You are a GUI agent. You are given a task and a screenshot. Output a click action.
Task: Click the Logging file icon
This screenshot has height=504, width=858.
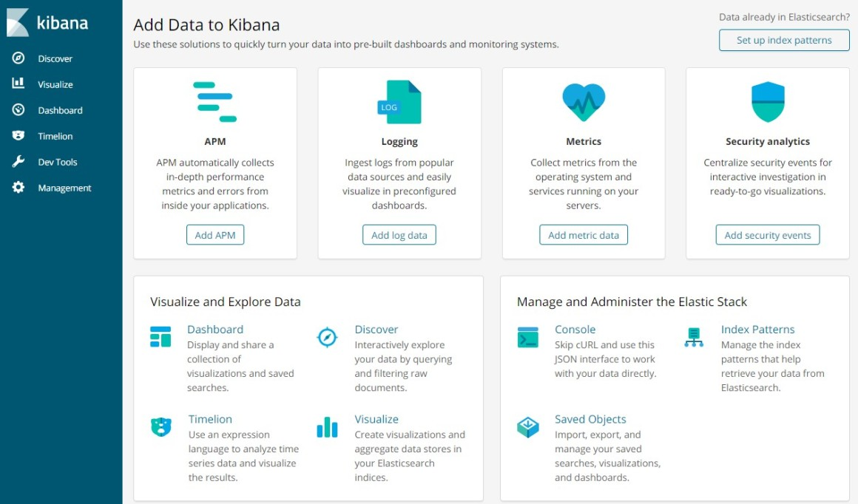tap(399, 102)
